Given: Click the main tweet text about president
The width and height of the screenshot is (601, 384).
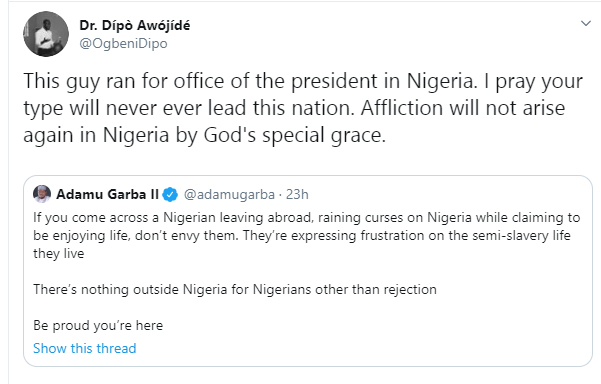Looking at the screenshot, I should click(x=303, y=108).
